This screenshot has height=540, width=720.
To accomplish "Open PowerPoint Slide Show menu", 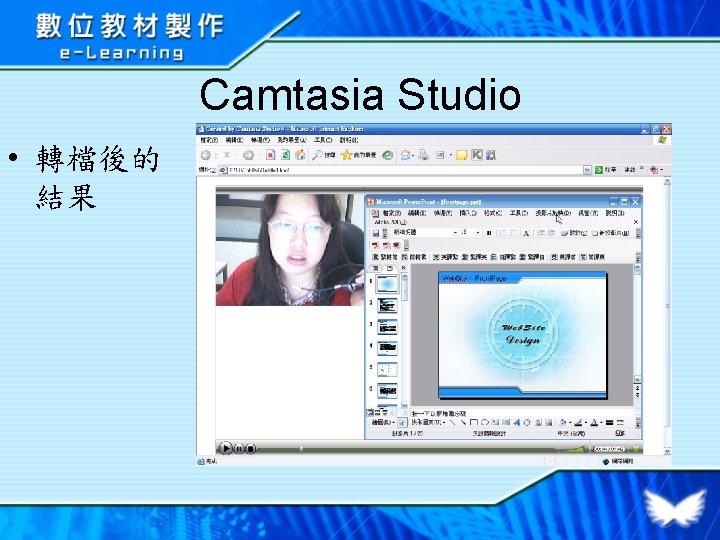I will 553,213.
